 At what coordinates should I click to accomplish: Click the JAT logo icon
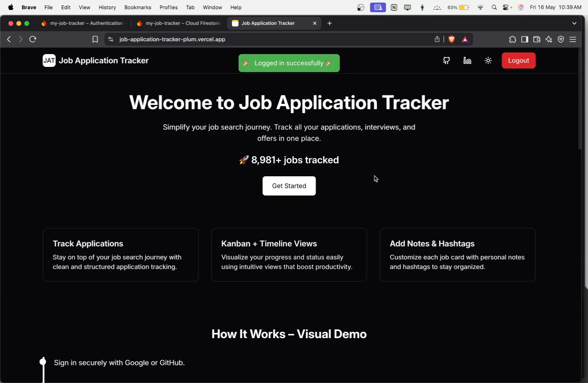[49, 60]
